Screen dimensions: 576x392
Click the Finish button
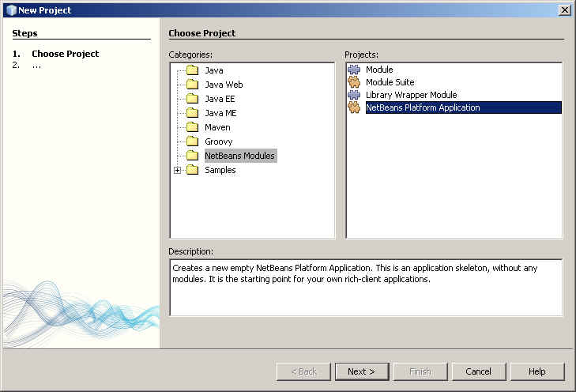tap(420, 371)
